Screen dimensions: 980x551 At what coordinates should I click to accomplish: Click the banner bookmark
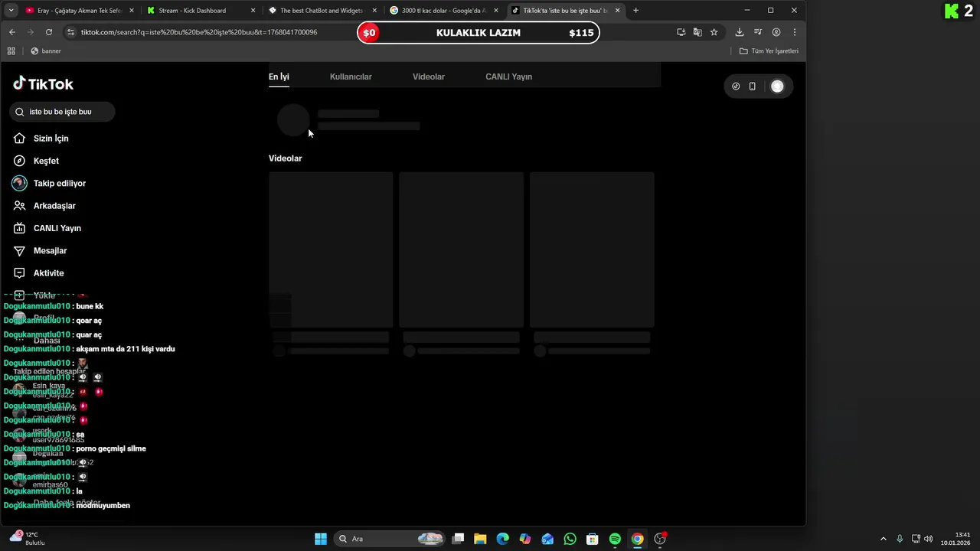(46, 51)
